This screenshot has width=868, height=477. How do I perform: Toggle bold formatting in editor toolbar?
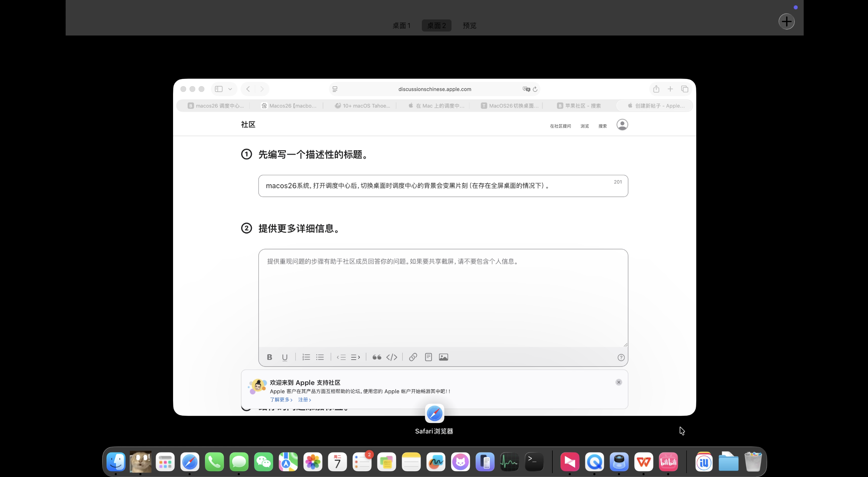269,357
